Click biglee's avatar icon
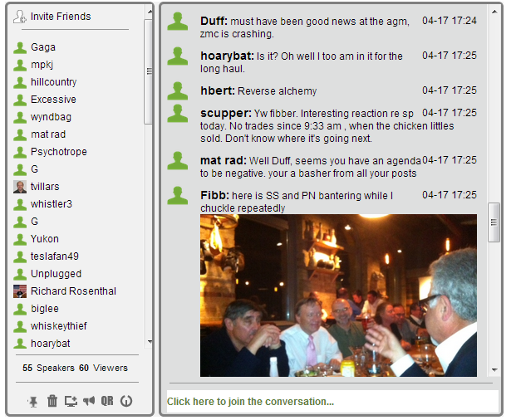 click(x=20, y=309)
